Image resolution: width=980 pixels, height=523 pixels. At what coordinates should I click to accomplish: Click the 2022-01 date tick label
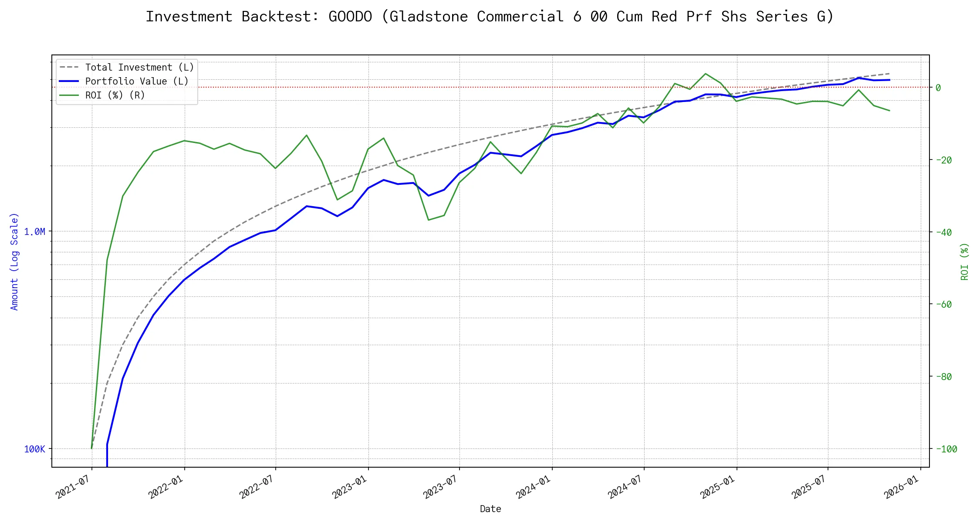click(166, 486)
